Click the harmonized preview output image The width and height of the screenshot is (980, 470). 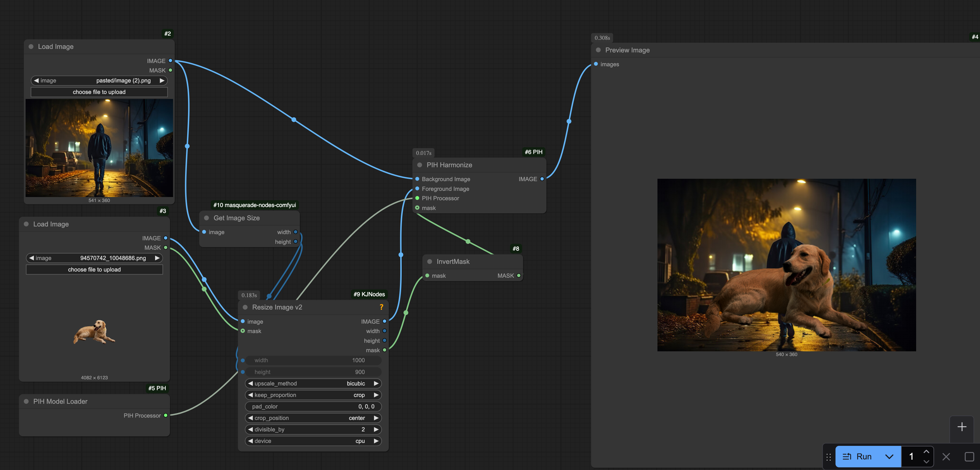pyautogui.click(x=786, y=265)
